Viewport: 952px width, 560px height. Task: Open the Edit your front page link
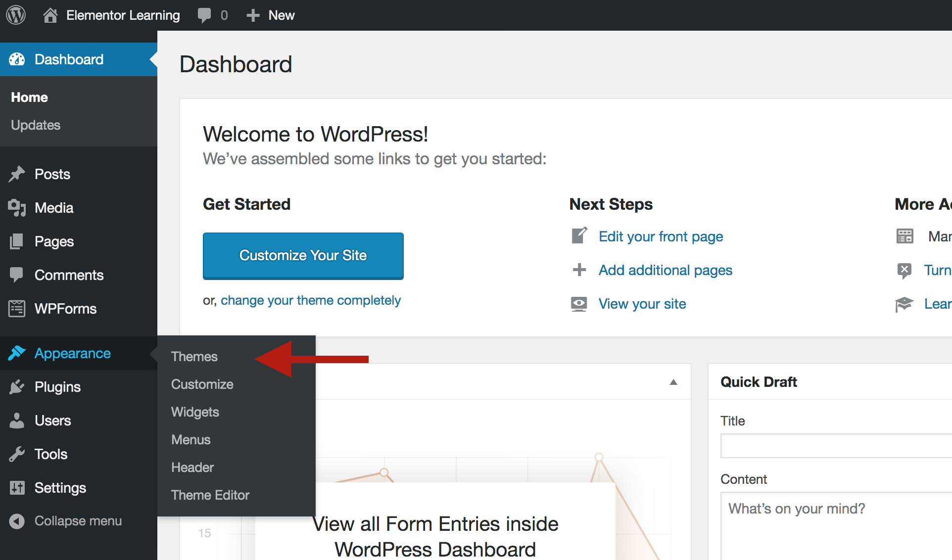click(x=661, y=236)
